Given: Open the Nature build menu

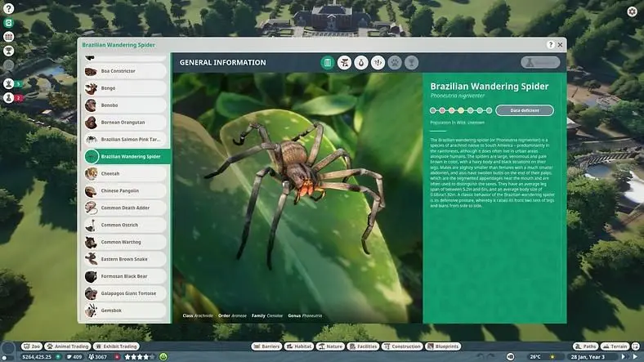Looking at the screenshot, I should [330, 346].
